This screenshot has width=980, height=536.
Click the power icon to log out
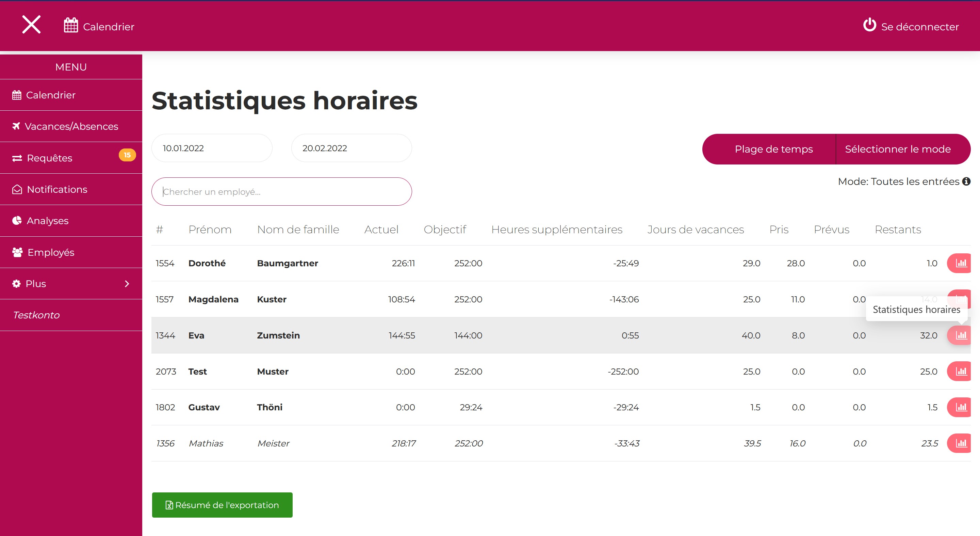click(869, 25)
